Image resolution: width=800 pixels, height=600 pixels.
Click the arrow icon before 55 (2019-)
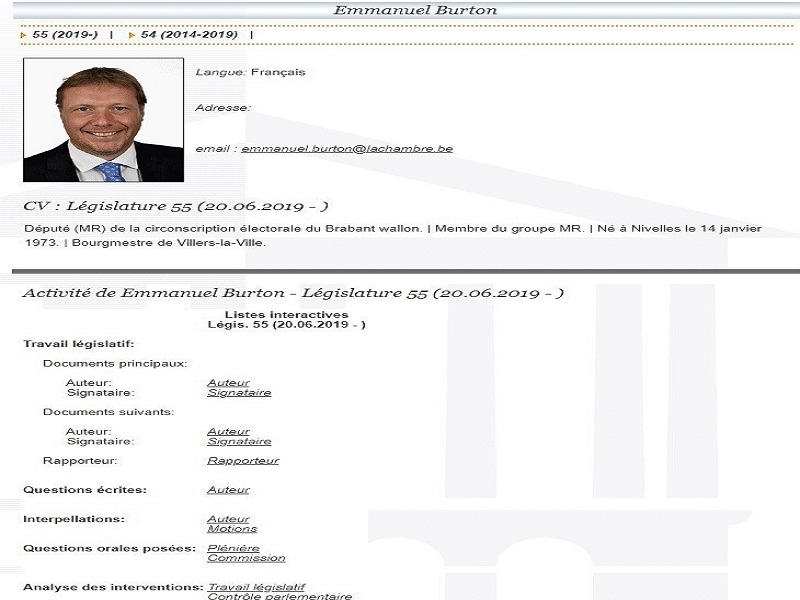point(23,35)
